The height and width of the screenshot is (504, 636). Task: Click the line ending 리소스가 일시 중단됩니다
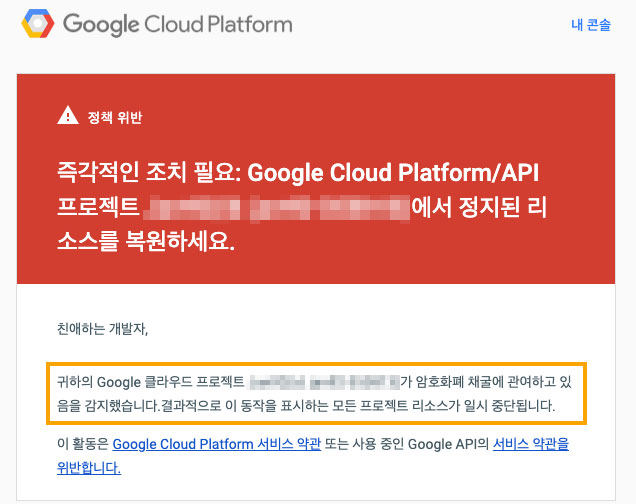(306, 405)
